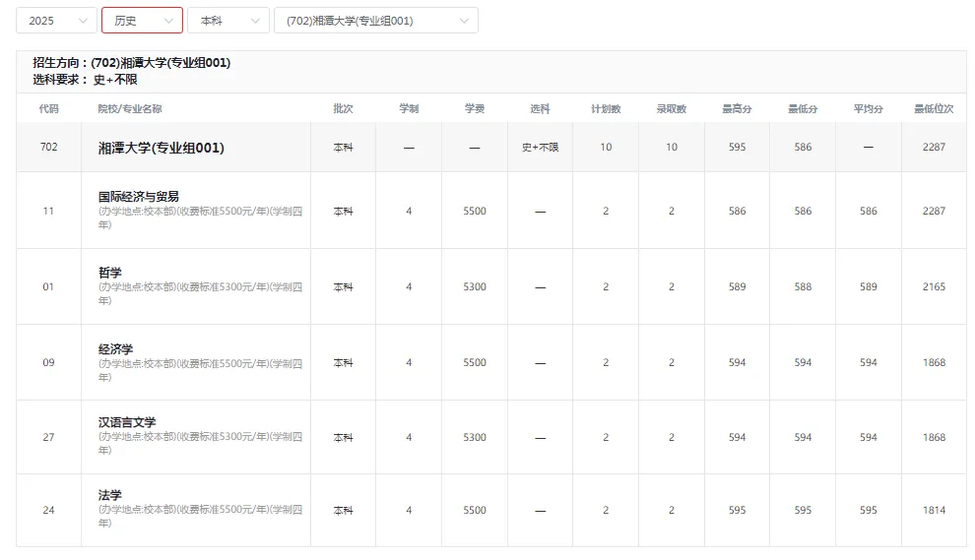
Task: Click the highest score 595 for 湘潭大学 group
Action: [x=737, y=148]
